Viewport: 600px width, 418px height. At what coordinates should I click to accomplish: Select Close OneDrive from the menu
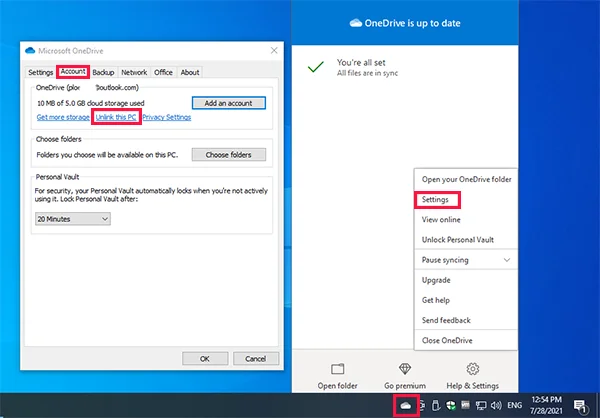coord(466,340)
